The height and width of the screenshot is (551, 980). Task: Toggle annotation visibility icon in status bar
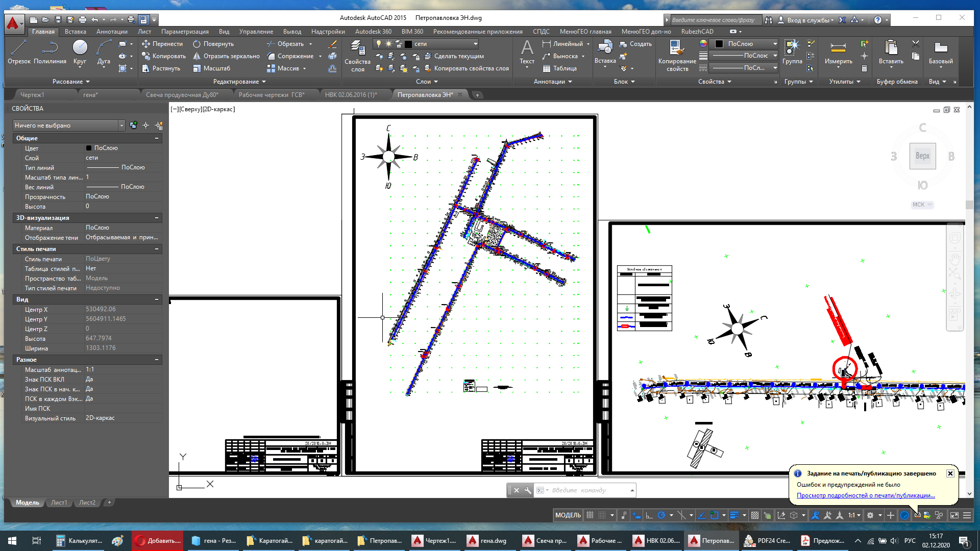tap(815, 515)
